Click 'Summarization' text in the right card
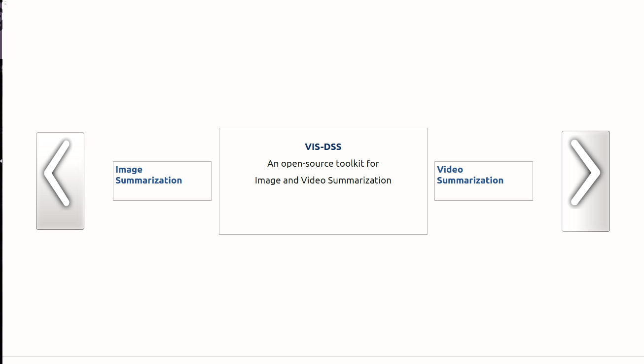The width and height of the screenshot is (644, 364). pyautogui.click(x=470, y=181)
